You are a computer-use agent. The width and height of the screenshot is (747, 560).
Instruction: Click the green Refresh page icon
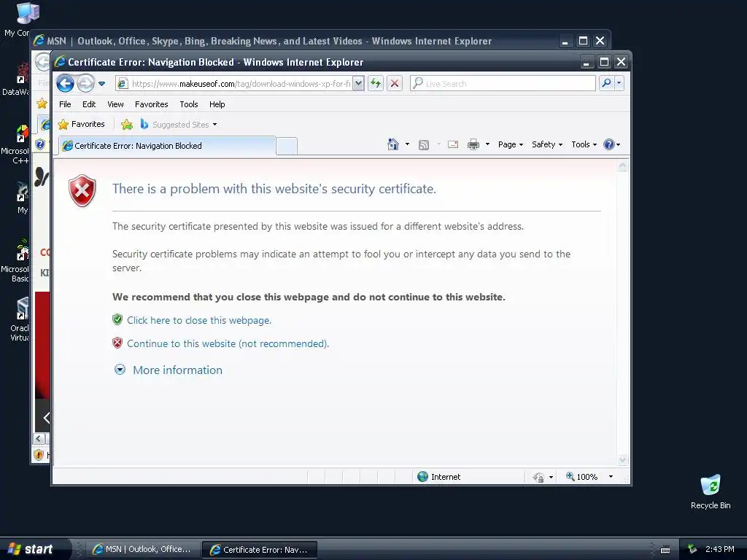376,84
